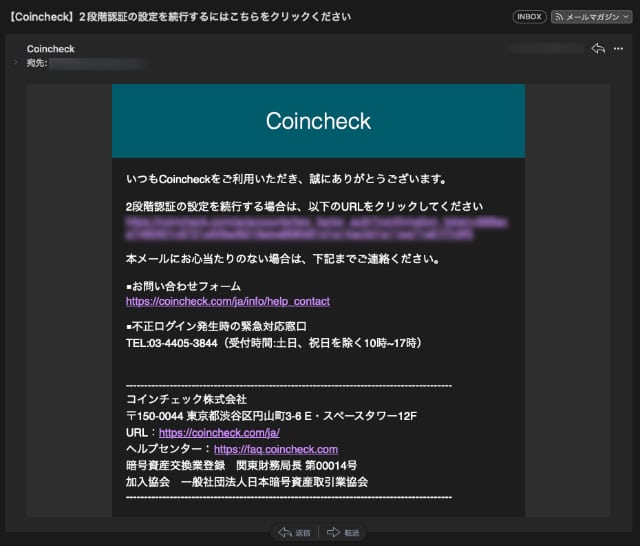Click the 〒150-0044 address line

point(271,416)
